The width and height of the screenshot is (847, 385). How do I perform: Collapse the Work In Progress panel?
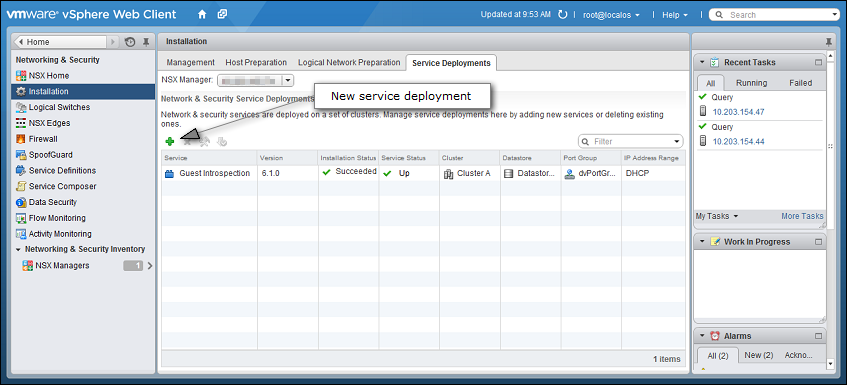[702, 242]
